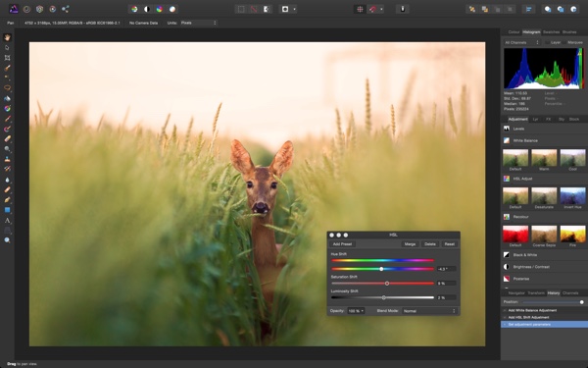Open the Units Pixels dropdown
The width and height of the screenshot is (588, 368).
click(199, 23)
